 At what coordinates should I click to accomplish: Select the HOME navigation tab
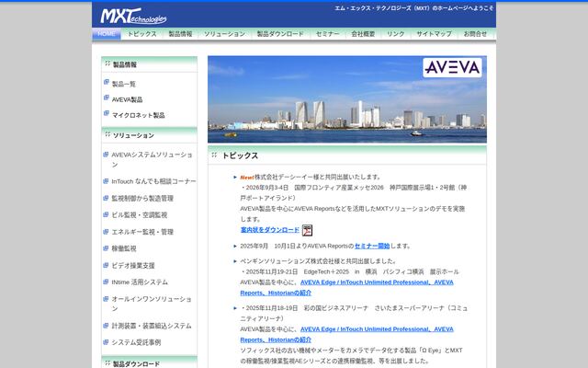107,34
